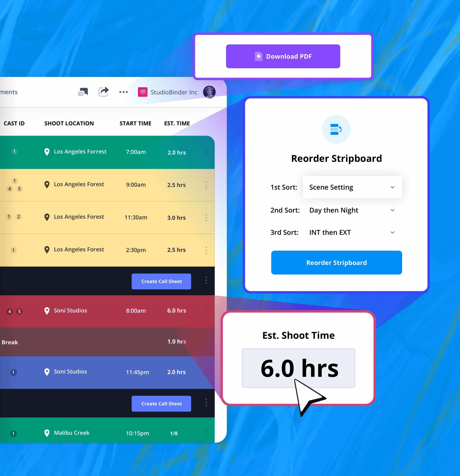Screen dimensions: 460x476
Task: Toggle visibility of the Break row
Action: 206,342
